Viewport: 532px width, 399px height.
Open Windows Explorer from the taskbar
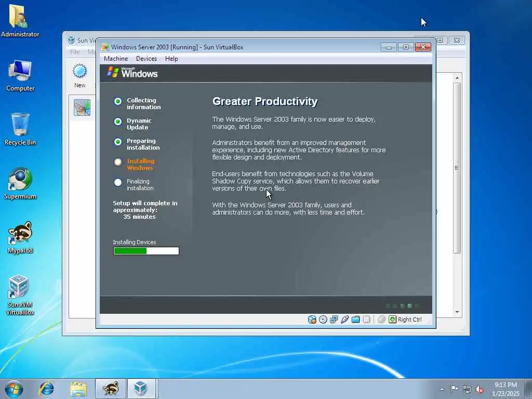(x=78, y=389)
